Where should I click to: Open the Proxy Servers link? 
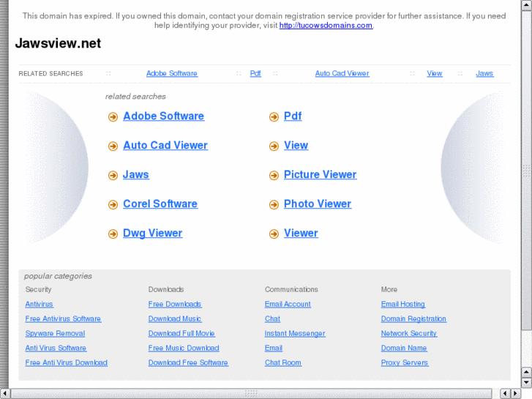click(x=405, y=363)
